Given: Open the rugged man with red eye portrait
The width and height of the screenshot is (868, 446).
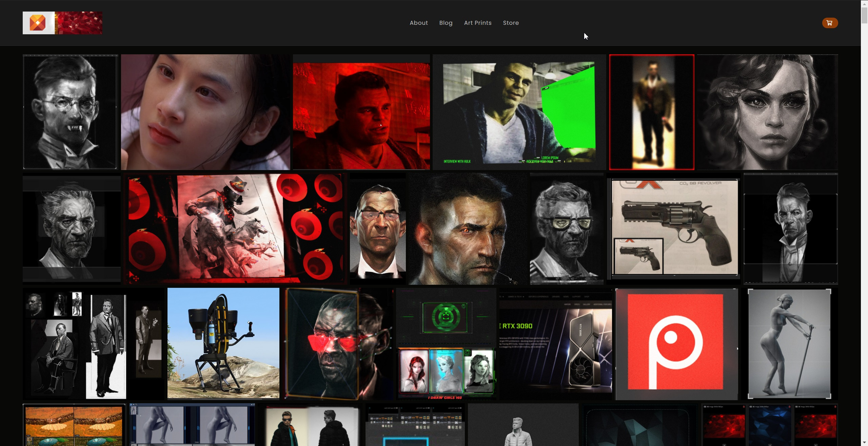Looking at the screenshot, I should [x=468, y=229].
